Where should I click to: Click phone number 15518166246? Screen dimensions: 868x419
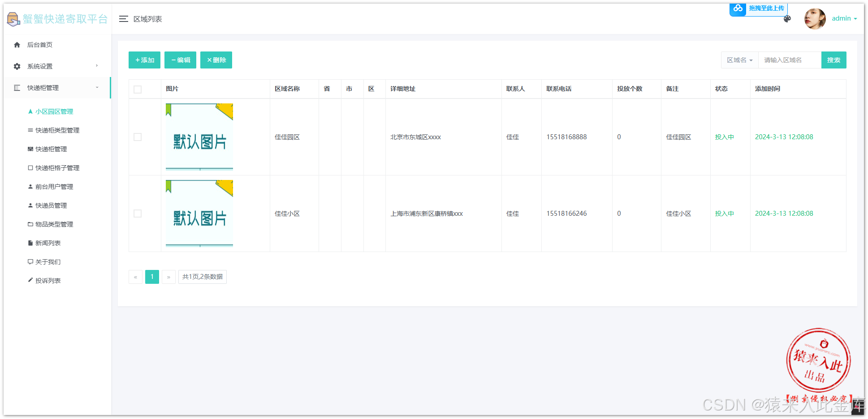(566, 214)
